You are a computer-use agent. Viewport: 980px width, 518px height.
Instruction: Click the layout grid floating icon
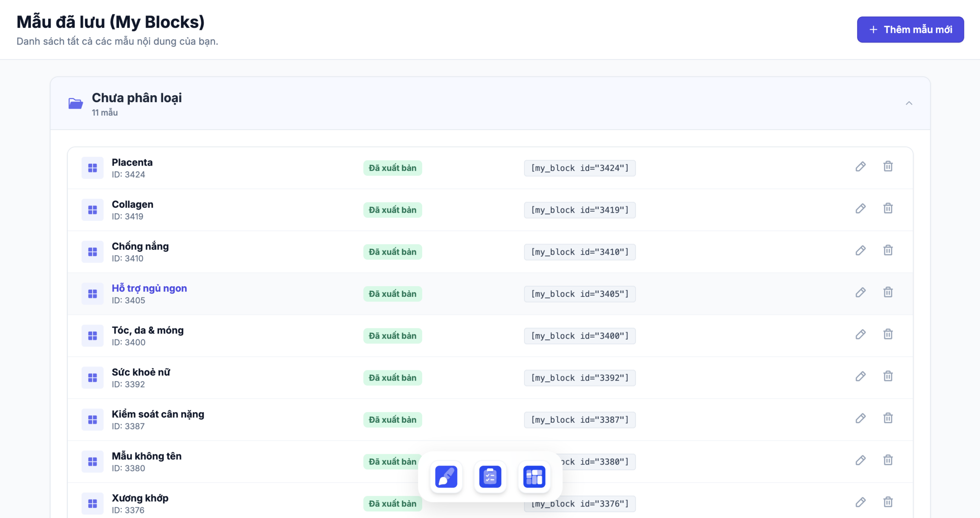(534, 477)
